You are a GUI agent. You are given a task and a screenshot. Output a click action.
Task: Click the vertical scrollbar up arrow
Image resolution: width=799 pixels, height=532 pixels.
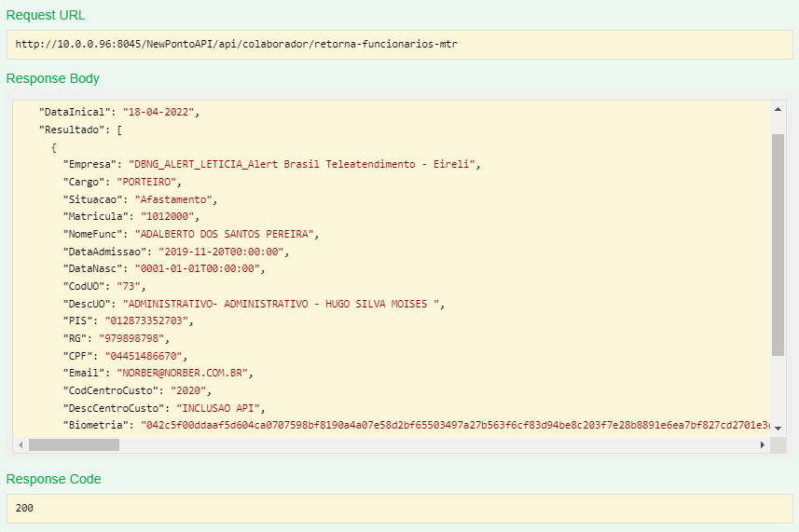(x=778, y=110)
